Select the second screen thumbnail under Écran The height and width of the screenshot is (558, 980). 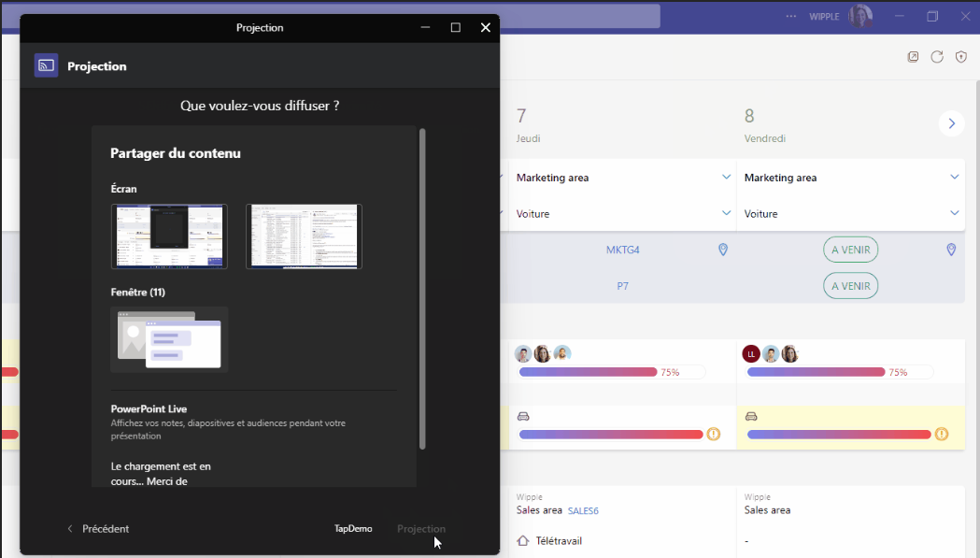[304, 236]
